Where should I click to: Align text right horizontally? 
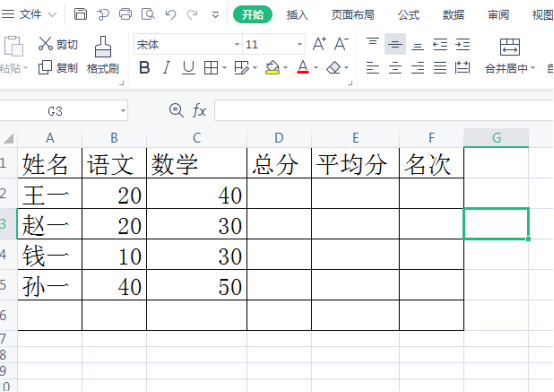coord(418,68)
